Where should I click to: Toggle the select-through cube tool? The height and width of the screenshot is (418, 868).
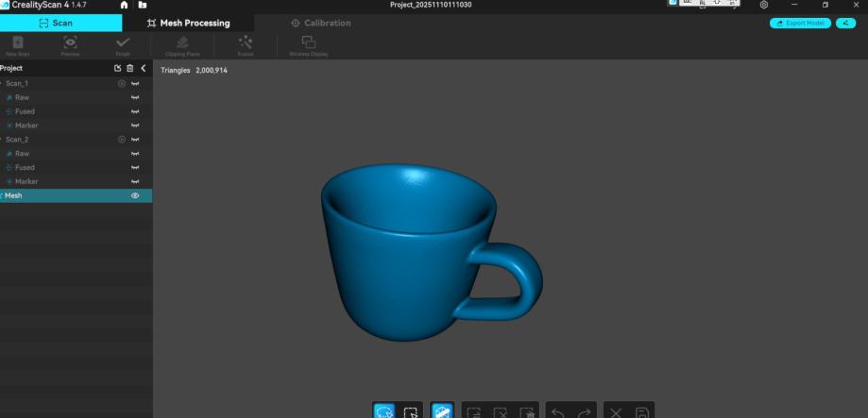[x=442, y=411]
